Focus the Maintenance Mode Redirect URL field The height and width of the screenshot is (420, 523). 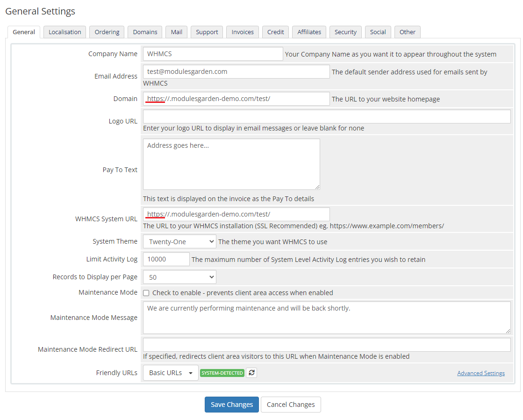click(327, 345)
